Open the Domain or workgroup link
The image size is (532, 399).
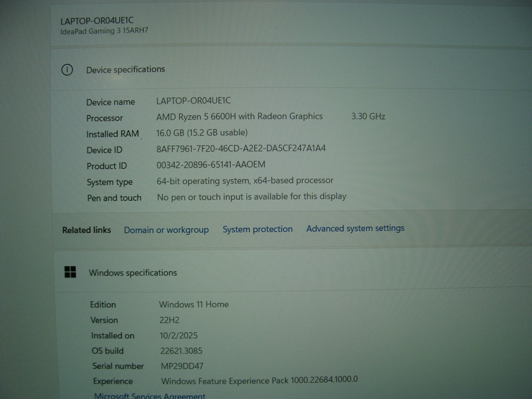pos(166,230)
